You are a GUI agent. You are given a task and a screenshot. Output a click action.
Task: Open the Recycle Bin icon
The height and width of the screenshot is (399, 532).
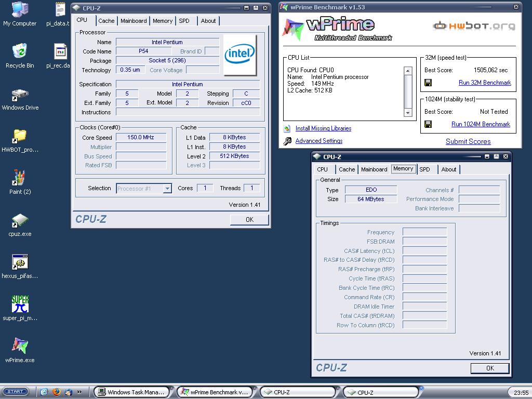(20, 56)
